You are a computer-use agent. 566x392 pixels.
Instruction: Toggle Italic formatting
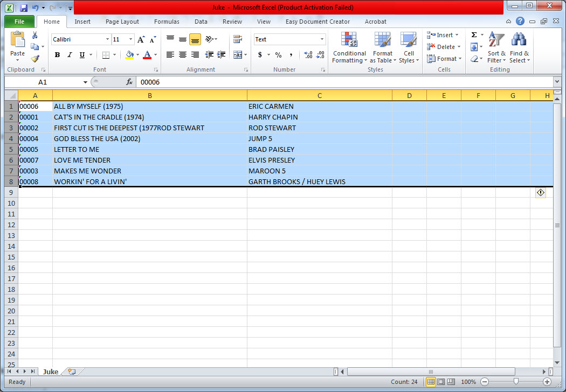[x=70, y=55]
